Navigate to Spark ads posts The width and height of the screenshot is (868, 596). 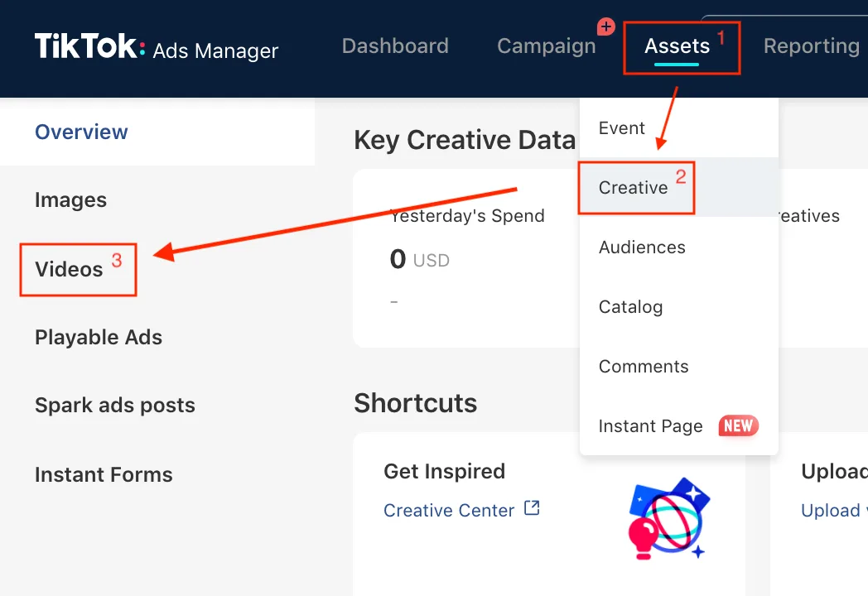click(x=114, y=405)
